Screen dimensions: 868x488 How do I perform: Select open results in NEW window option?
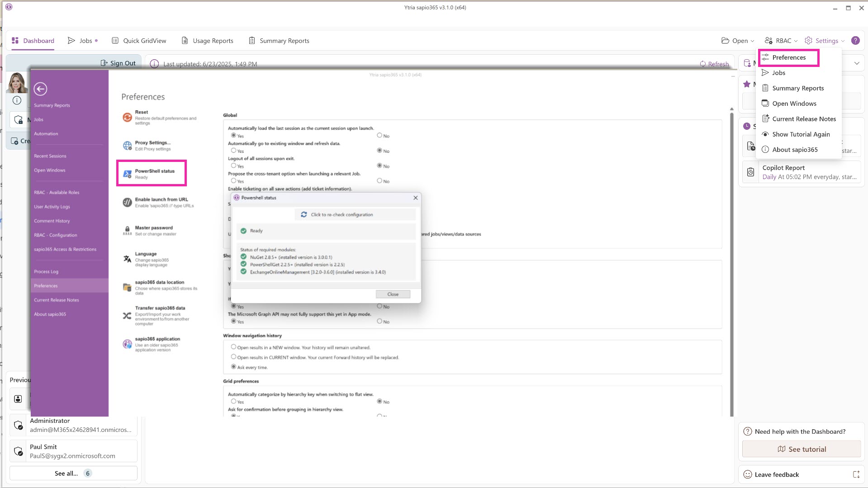point(233,347)
